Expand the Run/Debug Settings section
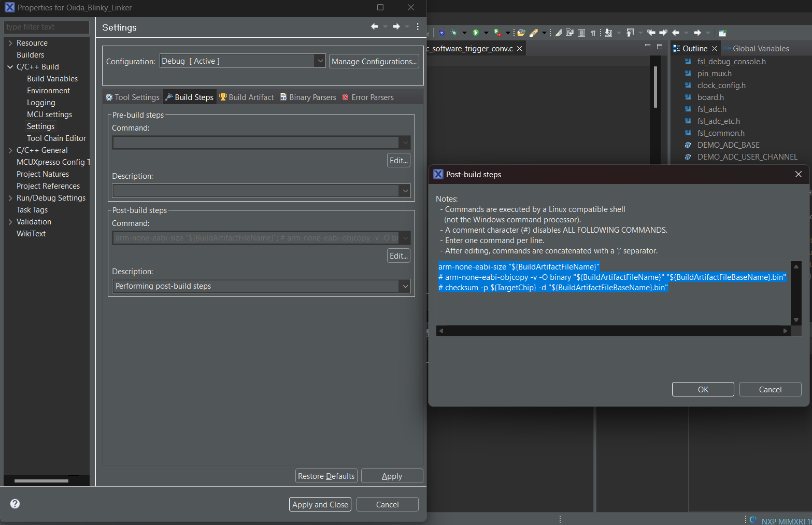This screenshot has width=812, height=525. click(10, 197)
